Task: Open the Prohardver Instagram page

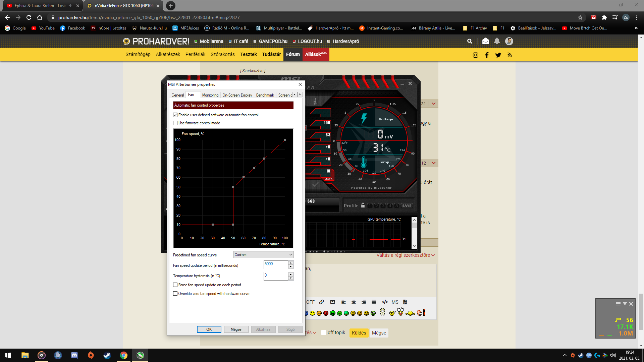Action: tap(475, 55)
